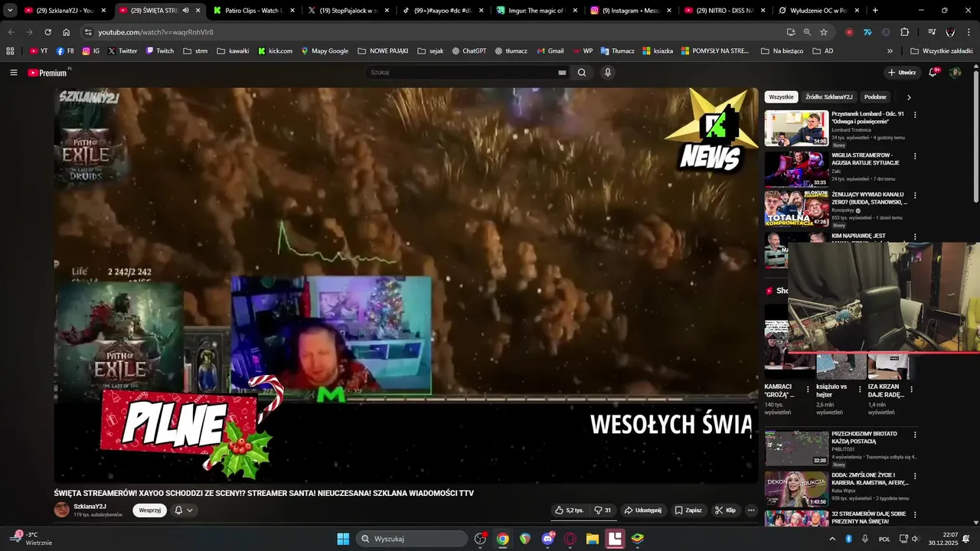
Task: Open Przechodzimy Brotato video thumbnail
Action: (x=796, y=448)
